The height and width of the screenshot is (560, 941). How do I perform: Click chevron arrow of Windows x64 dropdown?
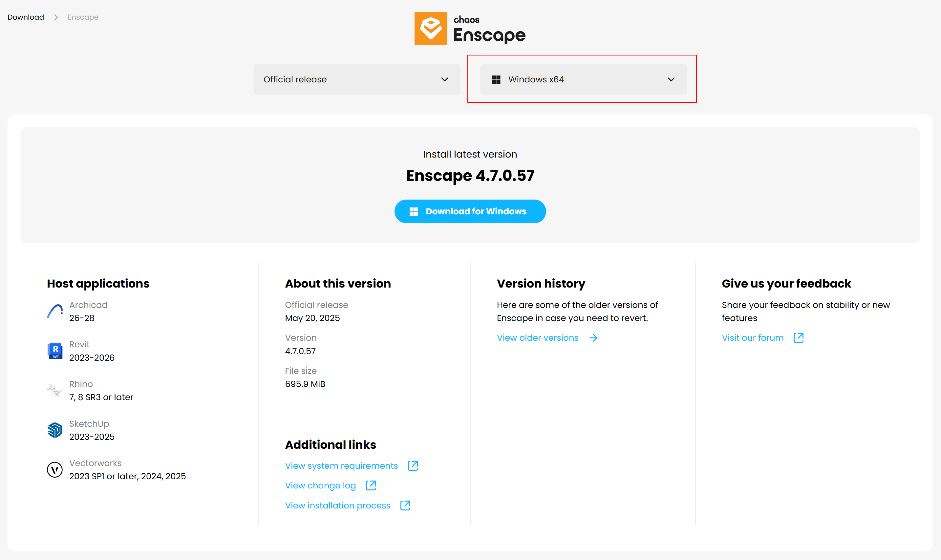pos(671,80)
